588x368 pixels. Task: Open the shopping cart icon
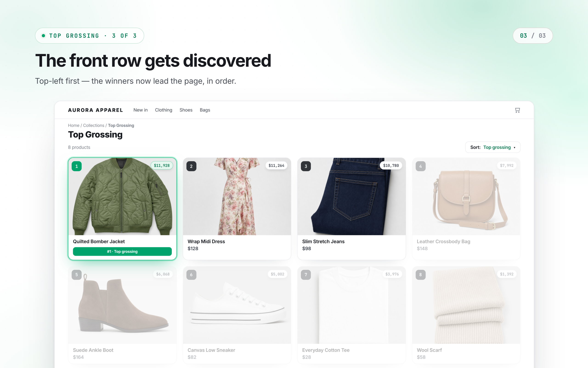coord(517,110)
